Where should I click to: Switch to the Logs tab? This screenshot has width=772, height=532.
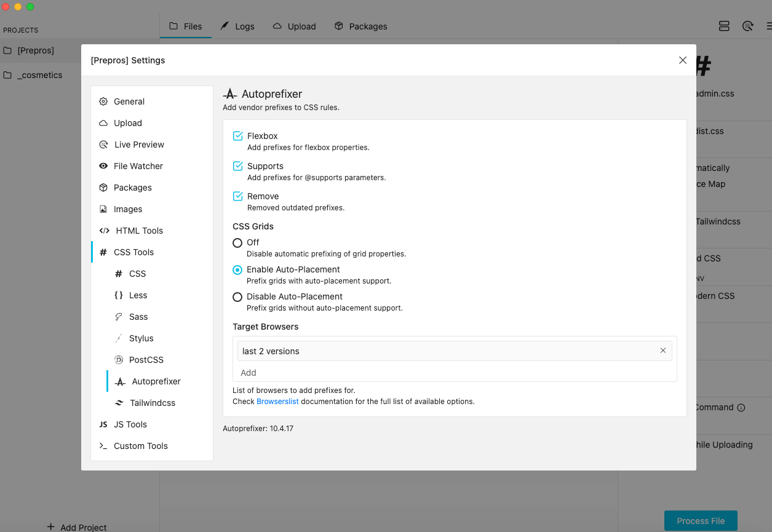tap(238, 26)
